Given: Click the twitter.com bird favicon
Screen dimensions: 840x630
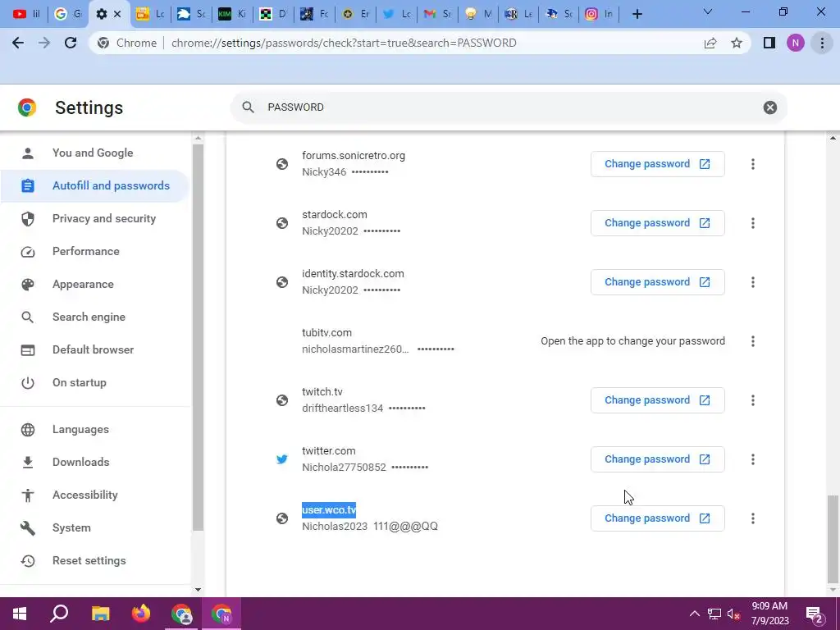Looking at the screenshot, I should [x=282, y=459].
